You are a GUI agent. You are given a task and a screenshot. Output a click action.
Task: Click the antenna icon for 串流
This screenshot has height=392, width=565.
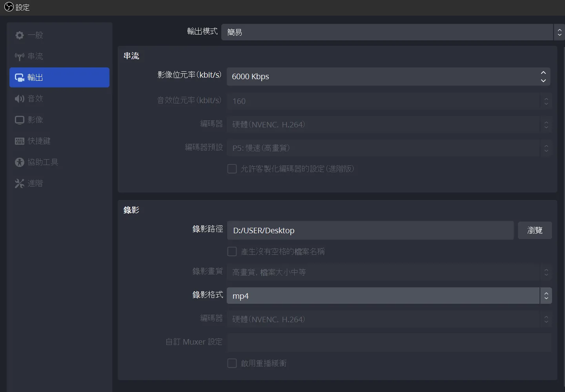(x=20, y=56)
